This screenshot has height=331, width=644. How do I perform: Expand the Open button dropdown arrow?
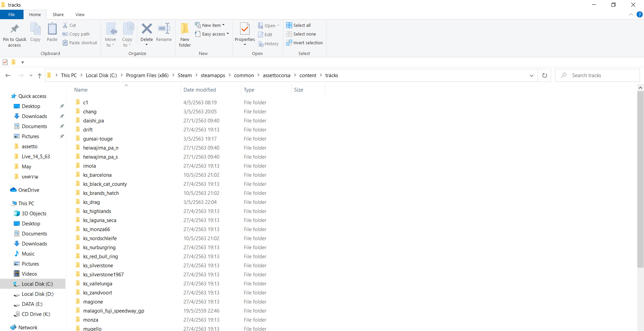[278, 25]
